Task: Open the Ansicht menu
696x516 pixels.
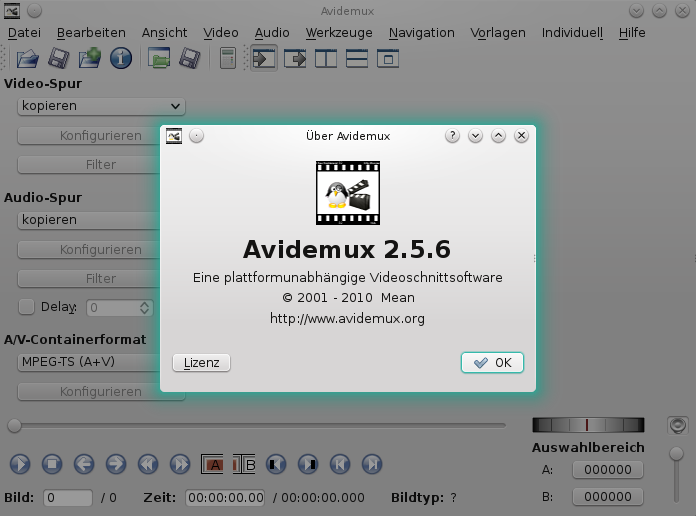Action: click(164, 33)
